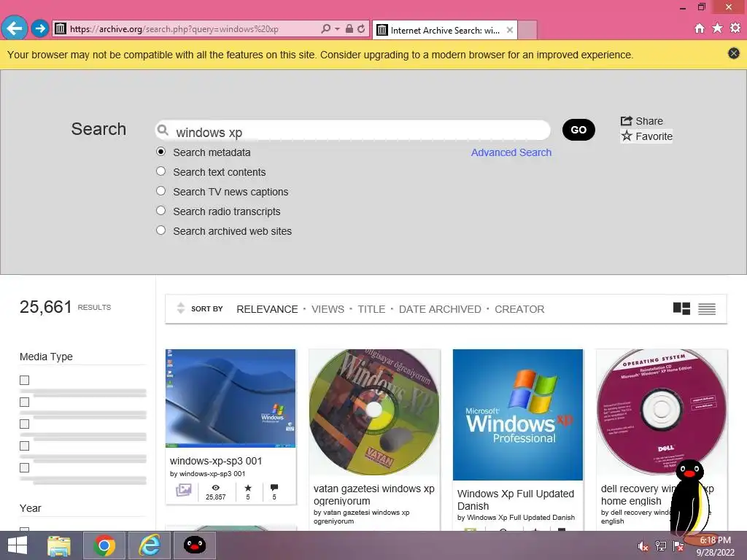This screenshot has width=747, height=560.
Task: Close the Internet Archive Search tab
Action: pyautogui.click(x=510, y=30)
